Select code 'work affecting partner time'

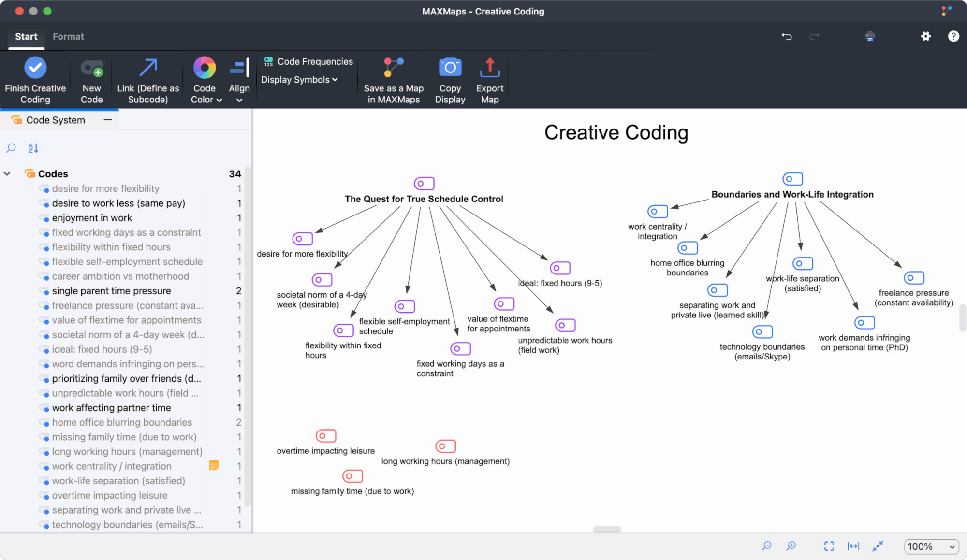click(x=111, y=408)
